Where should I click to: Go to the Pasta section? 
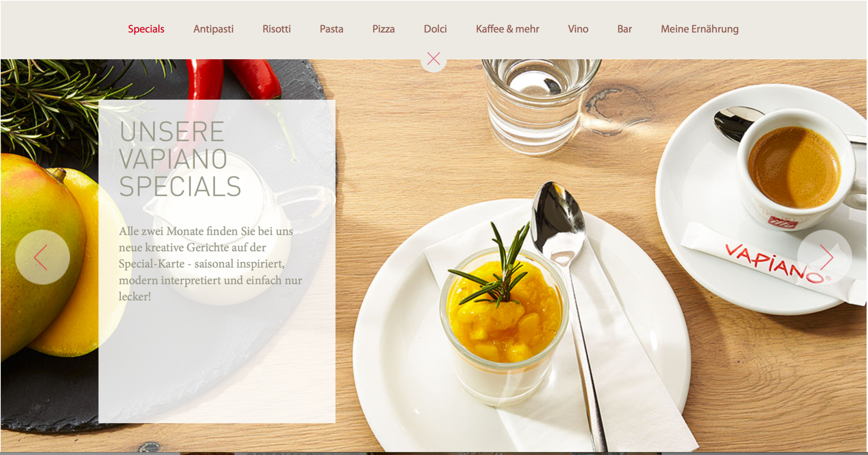click(332, 29)
